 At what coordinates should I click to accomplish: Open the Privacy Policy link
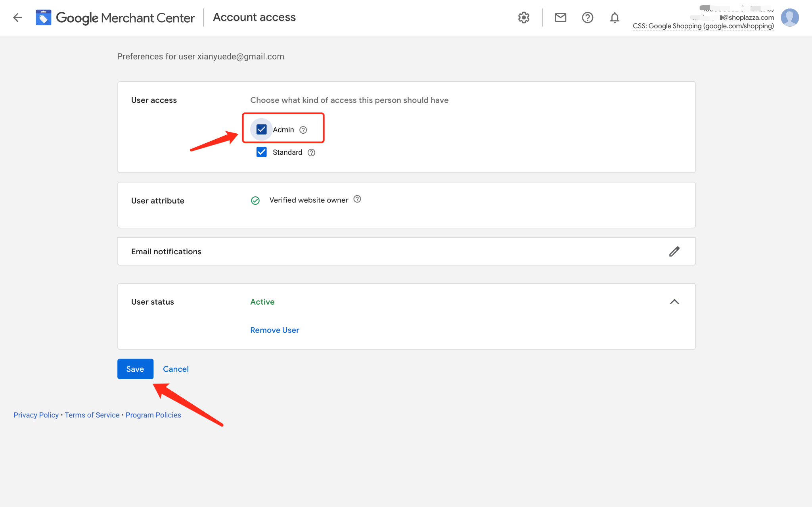coord(36,415)
